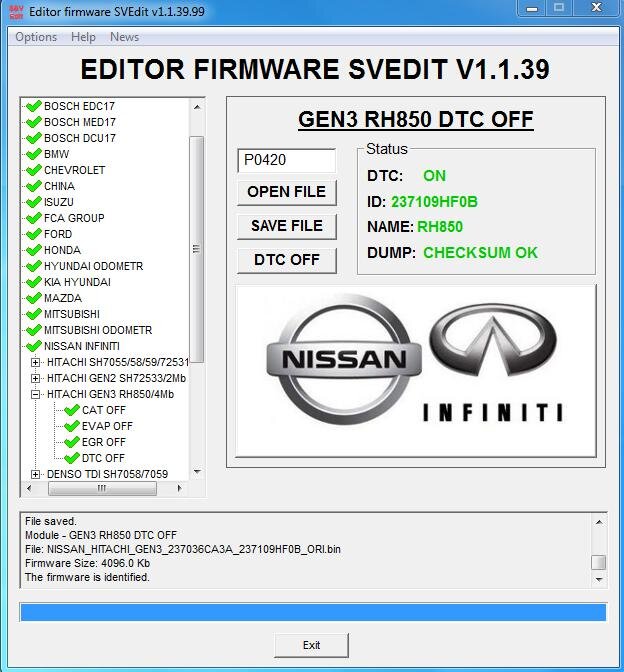The width and height of the screenshot is (624, 672).
Task: Click green checkmark icon beside KIA HYUNDAI
Action: click(33, 282)
